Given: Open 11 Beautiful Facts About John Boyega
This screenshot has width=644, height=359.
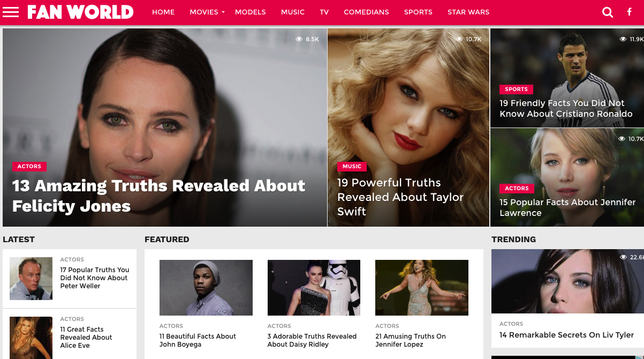Looking at the screenshot, I should [198, 340].
